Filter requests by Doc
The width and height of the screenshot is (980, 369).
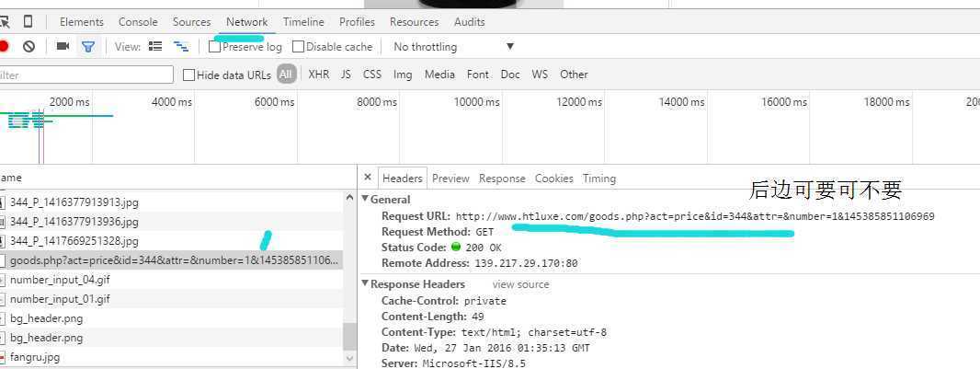click(x=510, y=75)
